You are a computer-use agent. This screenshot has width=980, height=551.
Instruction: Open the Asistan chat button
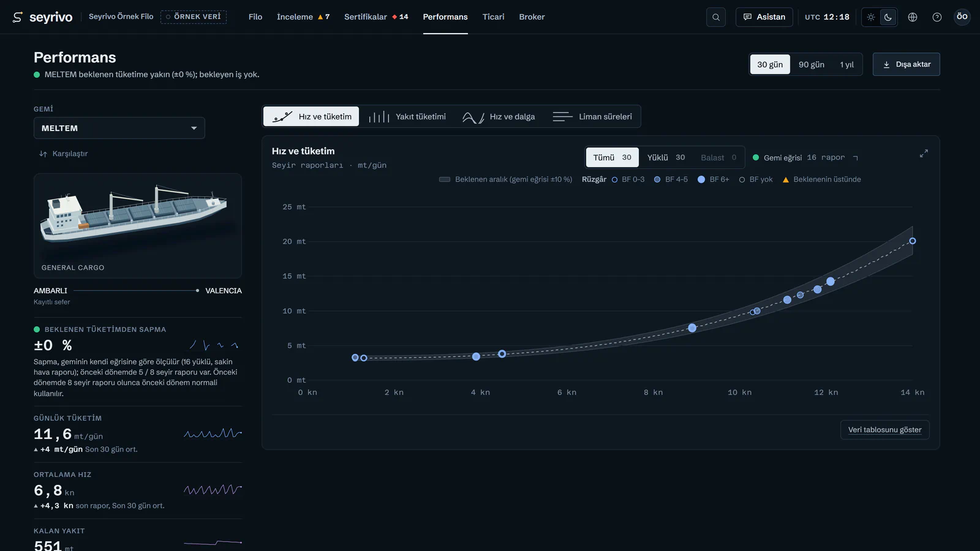pyautogui.click(x=764, y=17)
